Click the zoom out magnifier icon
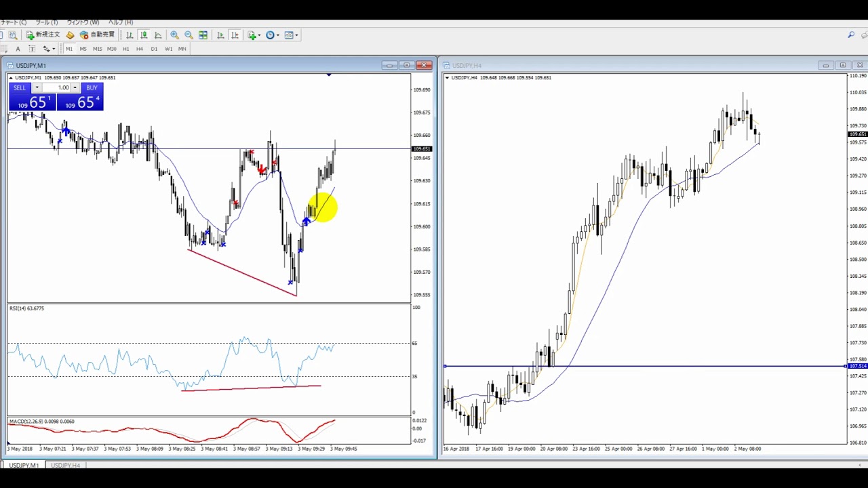The image size is (868, 488). [189, 35]
